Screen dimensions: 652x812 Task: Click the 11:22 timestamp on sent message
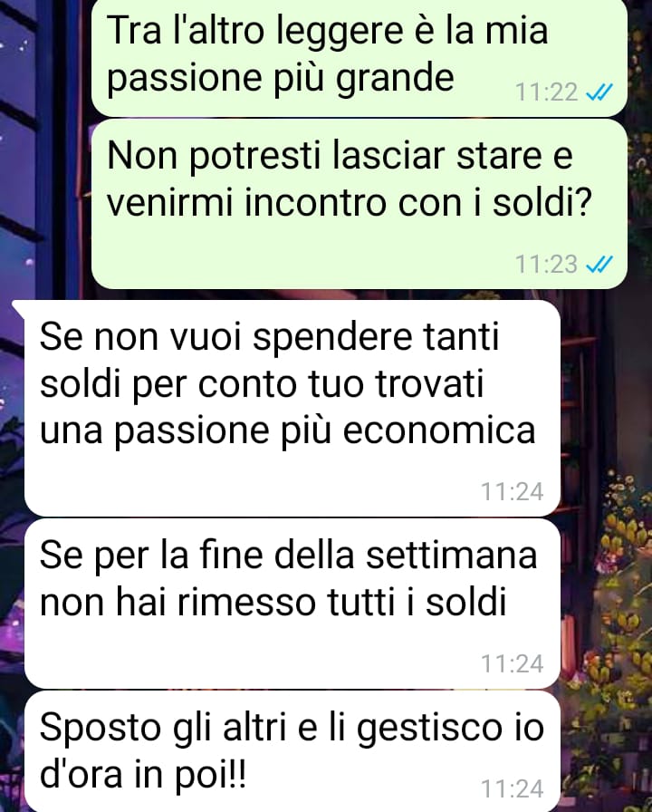(546, 92)
